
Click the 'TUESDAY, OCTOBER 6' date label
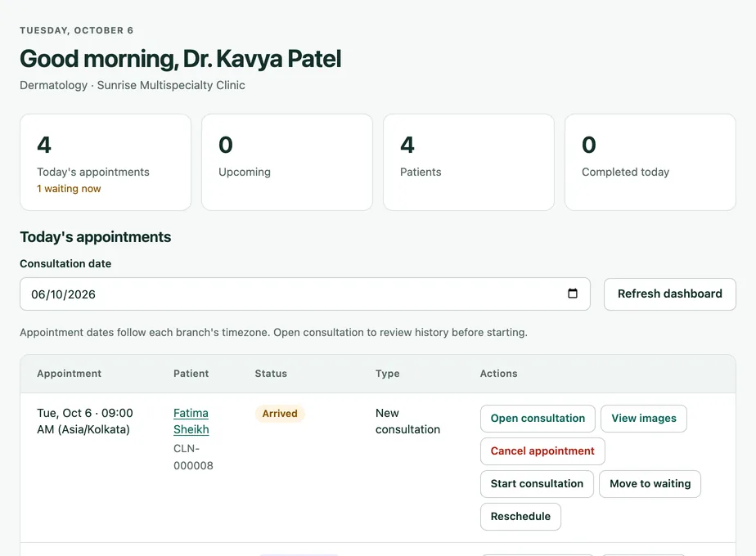pyautogui.click(x=77, y=30)
